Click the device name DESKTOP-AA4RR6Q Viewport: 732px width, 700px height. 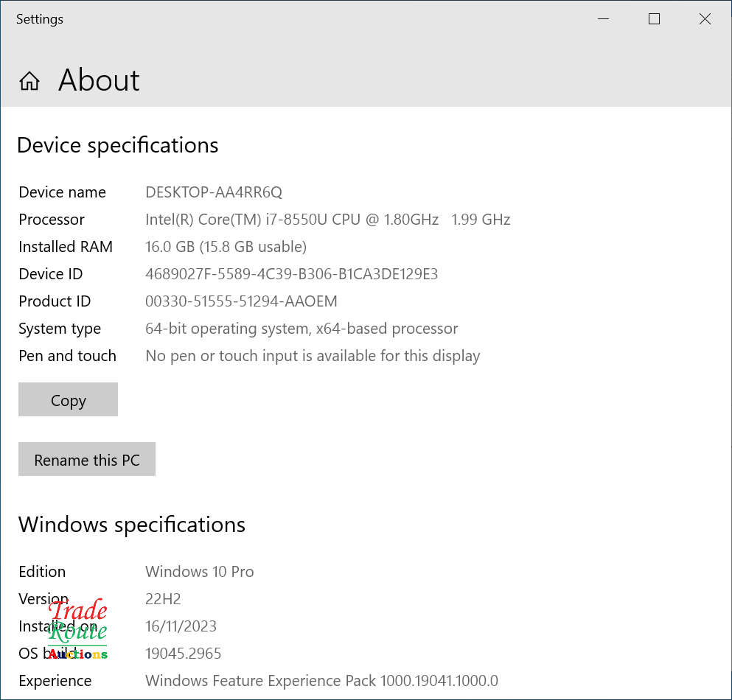pyautogui.click(x=214, y=192)
